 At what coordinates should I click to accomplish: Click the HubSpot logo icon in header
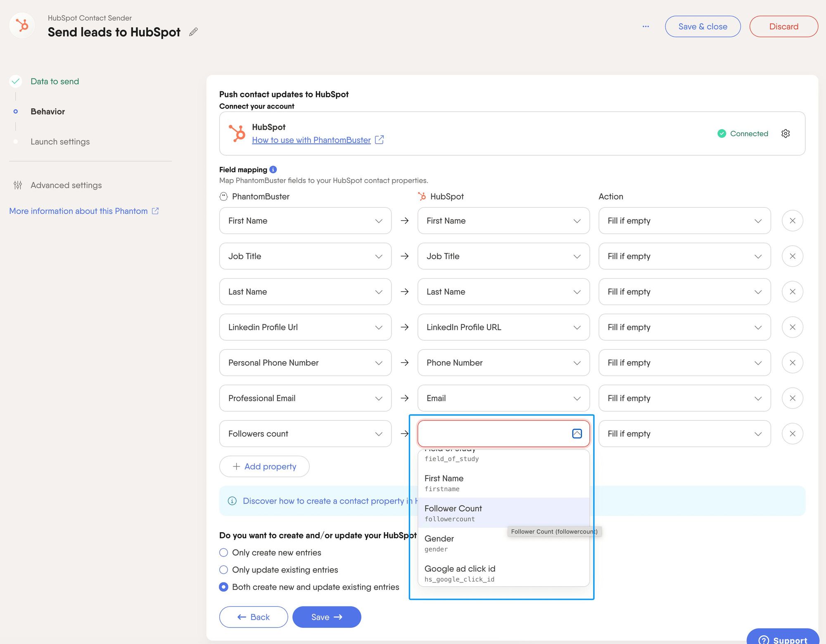[x=22, y=26]
